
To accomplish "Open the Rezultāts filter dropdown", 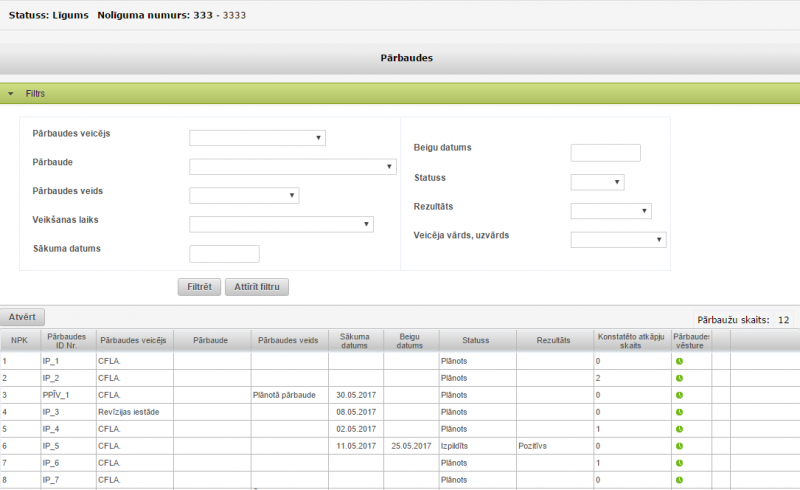I will click(x=611, y=211).
